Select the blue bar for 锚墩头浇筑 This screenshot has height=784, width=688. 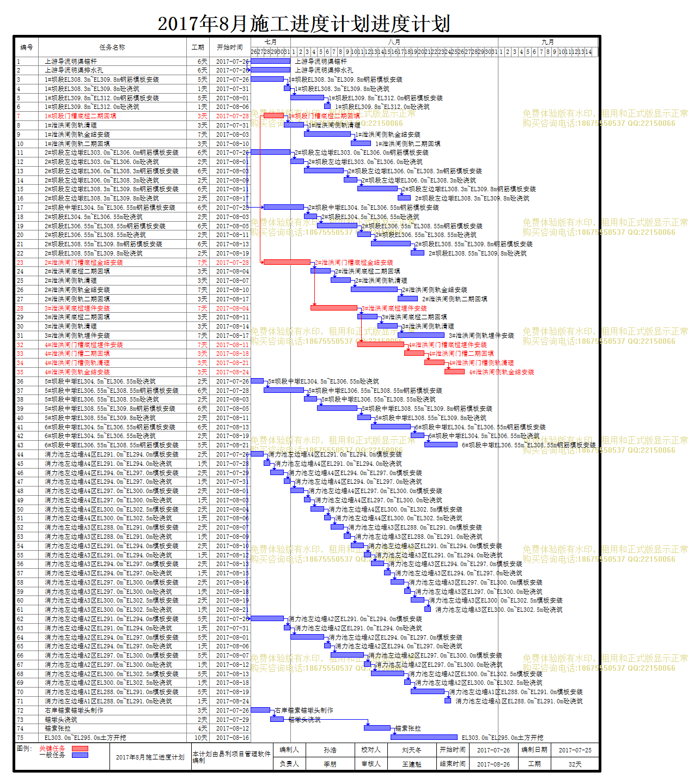tap(277, 719)
